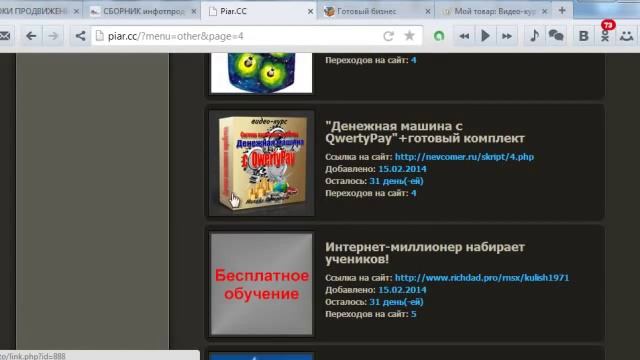Click date 15.02.2014 under QwertyPay listing
Image resolution: width=640 pixels, height=360 pixels.
(402, 169)
